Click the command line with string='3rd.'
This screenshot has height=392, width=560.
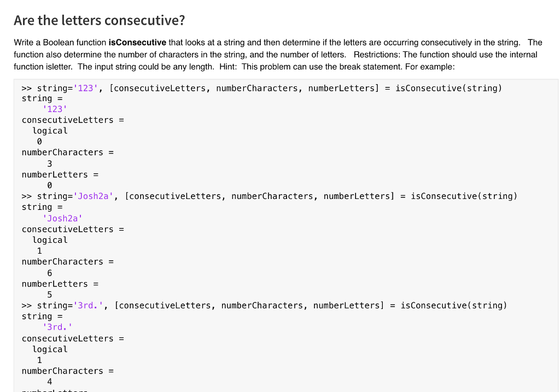click(264, 305)
